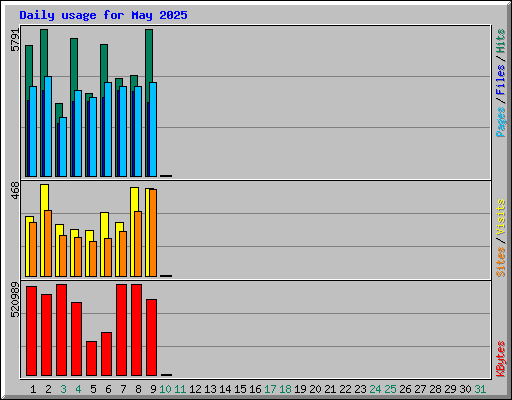Click day 26 on the date axis
This screenshot has width=512, height=400.
(x=405, y=389)
